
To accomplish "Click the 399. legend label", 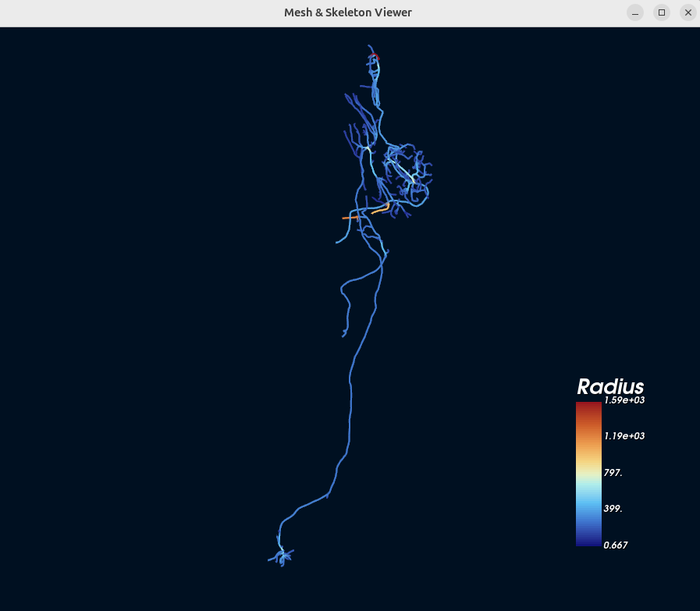I will 613,509.
